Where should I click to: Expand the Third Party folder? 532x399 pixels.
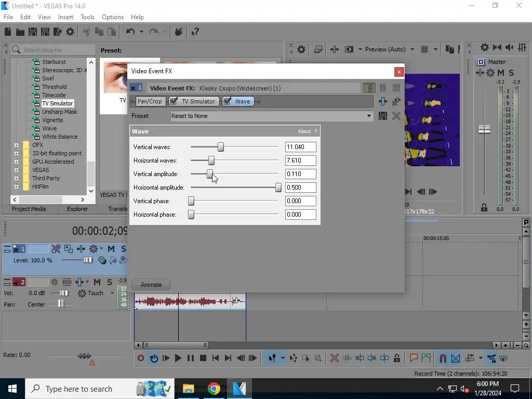click(x=16, y=178)
